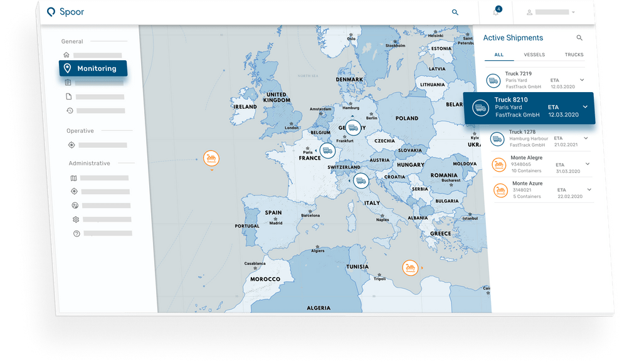Click the Truck 7219 truck icon

[493, 81]
